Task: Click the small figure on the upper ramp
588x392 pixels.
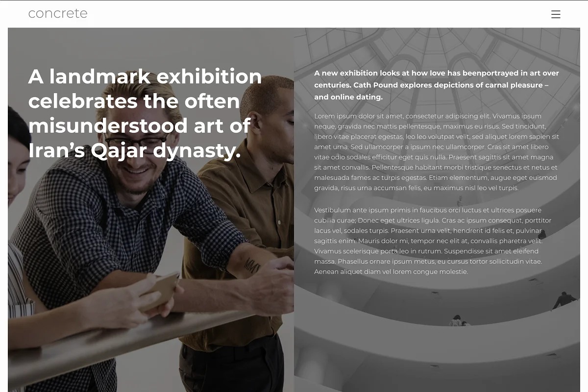Action: coord(460,201)
